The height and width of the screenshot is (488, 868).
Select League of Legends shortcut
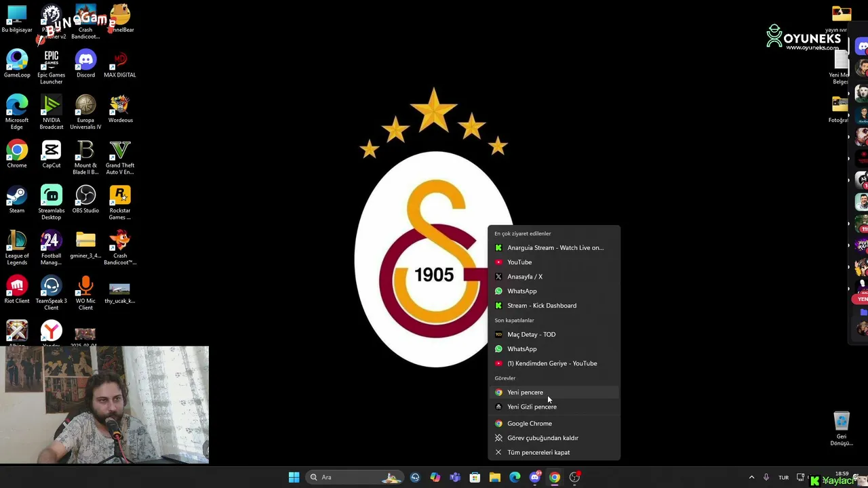[x=17, y=247]
